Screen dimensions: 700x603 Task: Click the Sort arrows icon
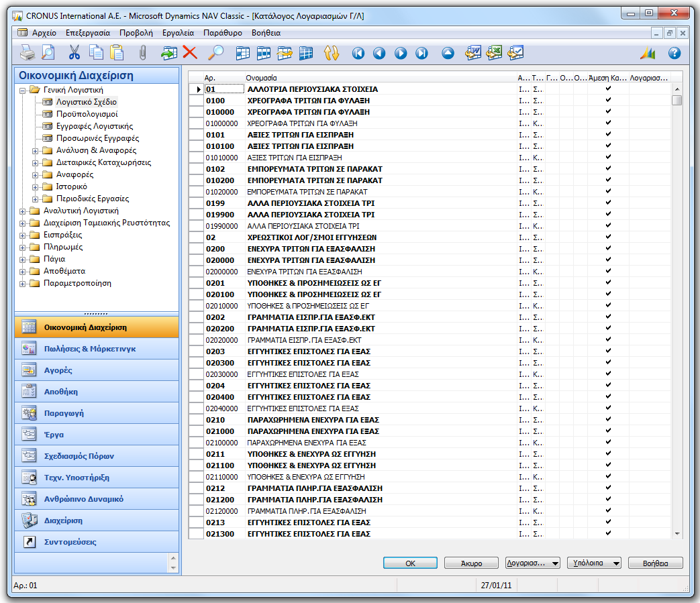(x=332, y=53)
